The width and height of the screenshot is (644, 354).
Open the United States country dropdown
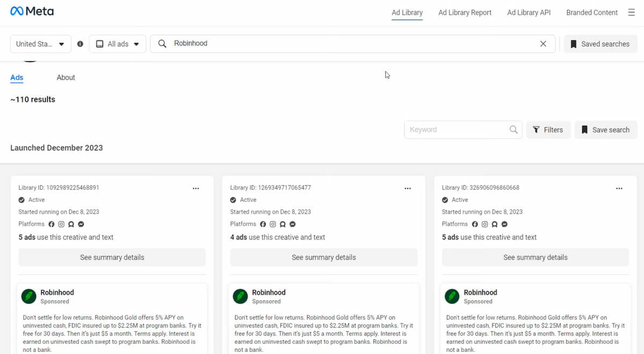40,44
